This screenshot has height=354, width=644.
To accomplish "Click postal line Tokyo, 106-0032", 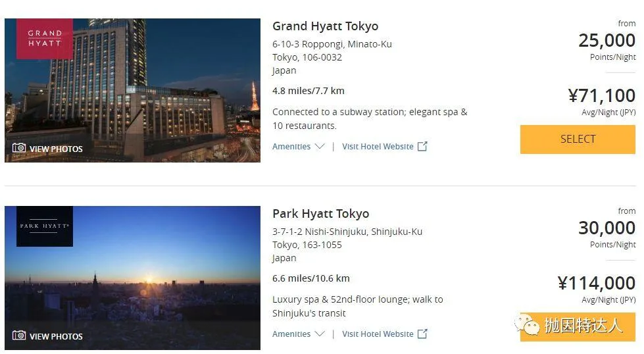I will click(307, 57).
